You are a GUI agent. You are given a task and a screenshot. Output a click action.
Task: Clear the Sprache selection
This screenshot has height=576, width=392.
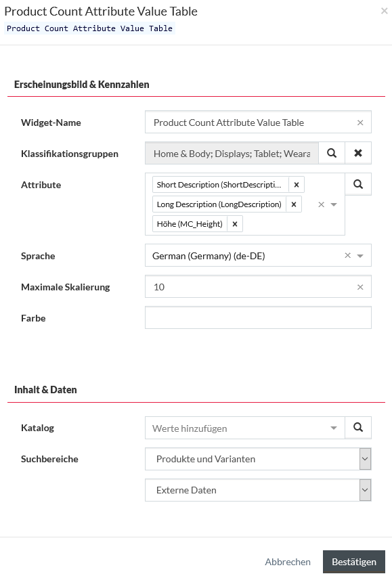tap(347, 255)
